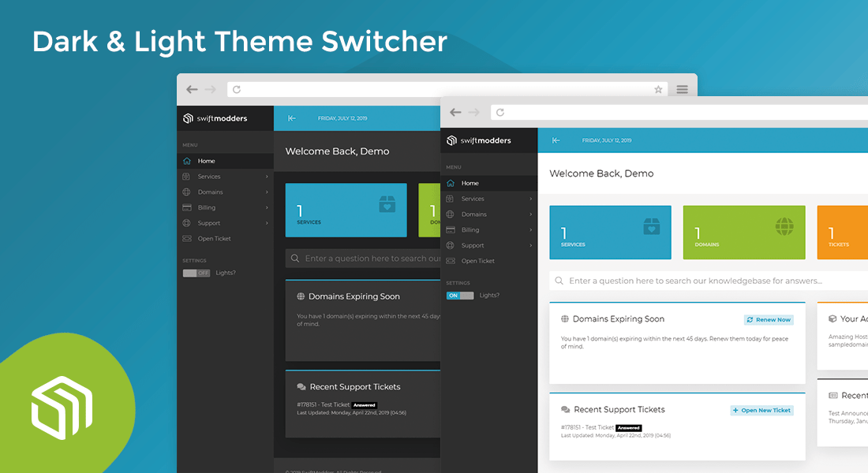Screen dimensions: 868x473
Task: Expand Billing chevron in light-theme window sidebar
Action: (530, 229)
